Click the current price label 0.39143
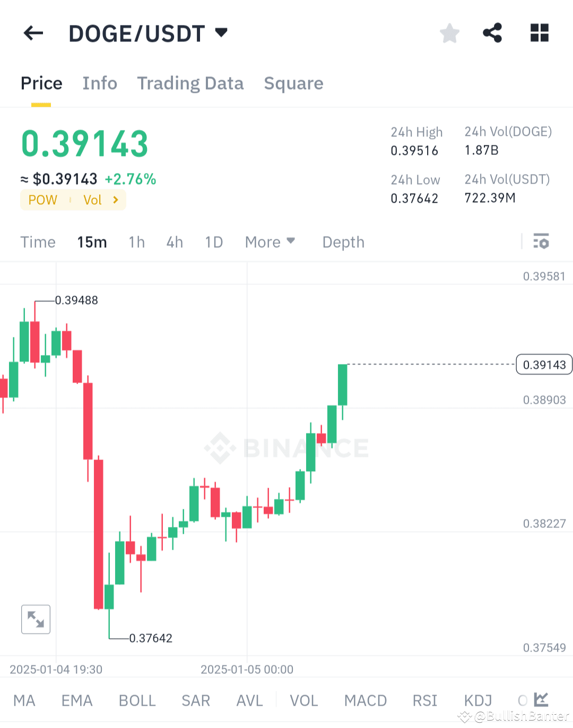573x728 pixels. coord(543,365)
